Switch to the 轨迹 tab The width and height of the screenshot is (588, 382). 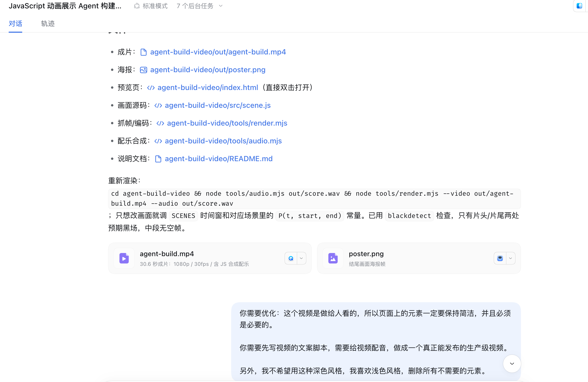tap(48, 24)
